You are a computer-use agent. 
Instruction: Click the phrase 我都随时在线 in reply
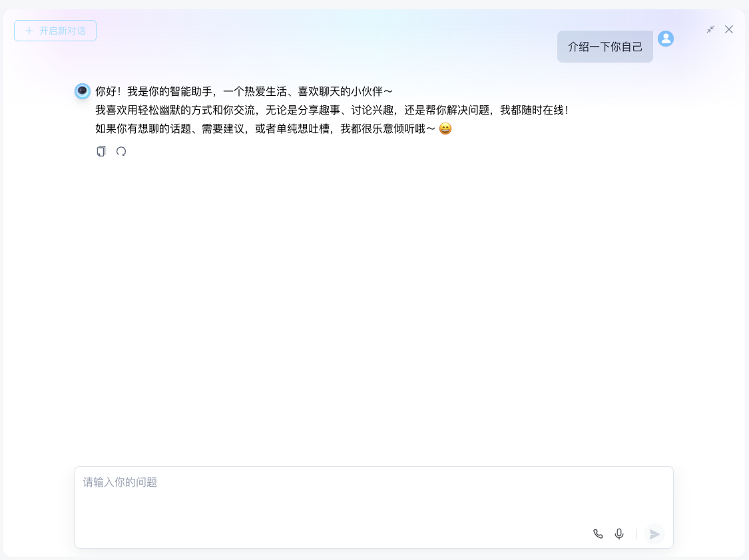532,111
